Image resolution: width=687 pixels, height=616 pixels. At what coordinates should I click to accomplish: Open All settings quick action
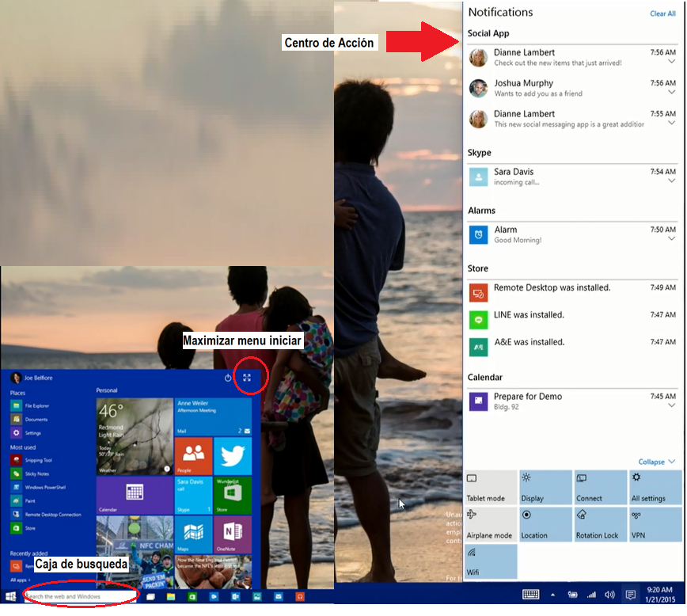tap(655, 487)
